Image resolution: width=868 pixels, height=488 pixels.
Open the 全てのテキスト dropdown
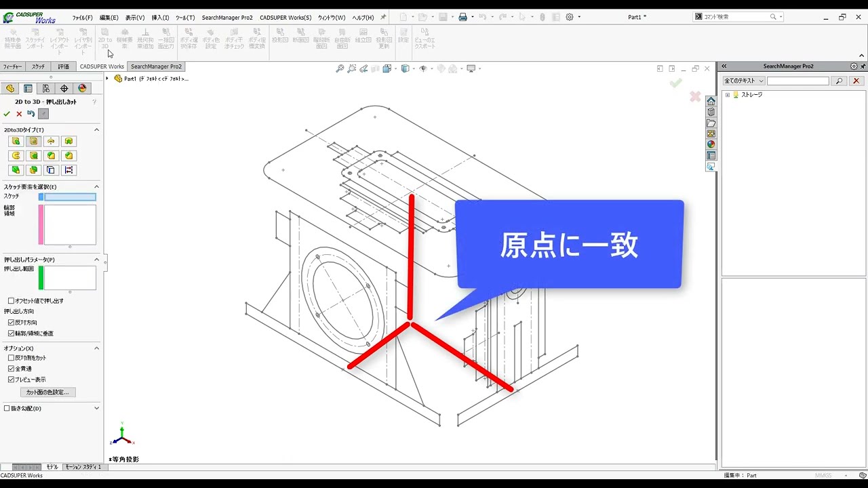[x=744, y=81]
